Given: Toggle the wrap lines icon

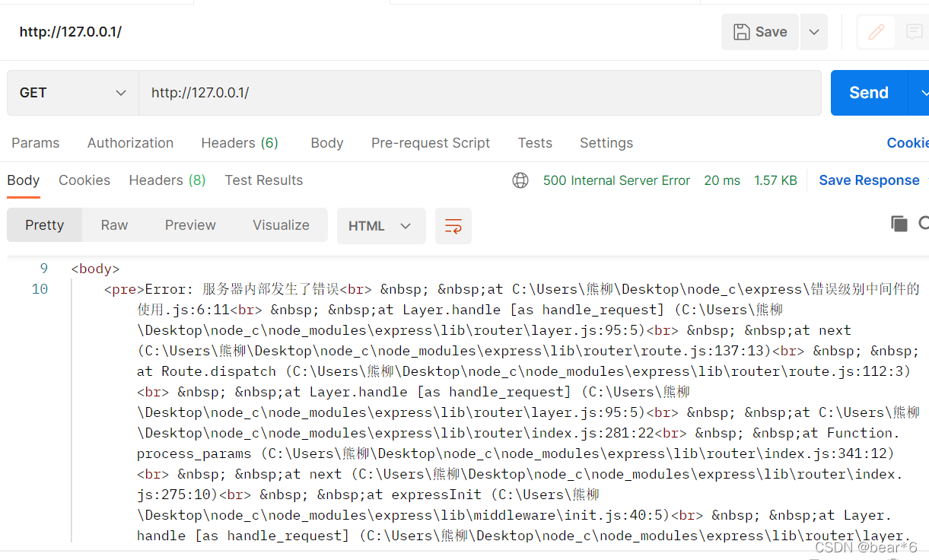Looking at the screenshot, I should [453, 226].
